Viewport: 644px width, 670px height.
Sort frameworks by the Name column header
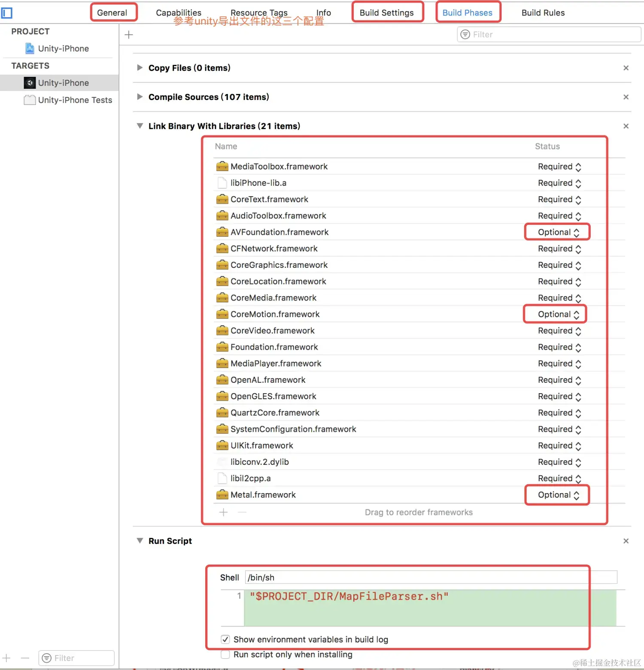226,146
